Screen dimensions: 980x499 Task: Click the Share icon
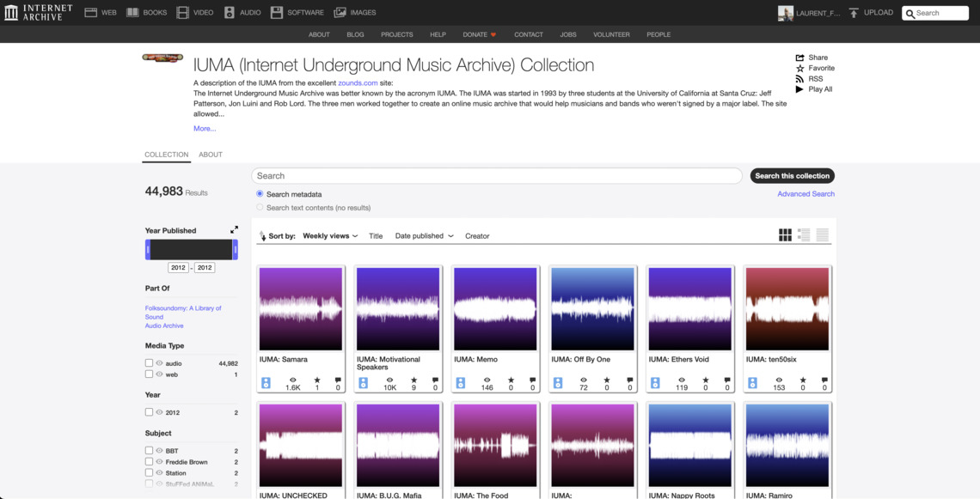click(x=799, y=58)
